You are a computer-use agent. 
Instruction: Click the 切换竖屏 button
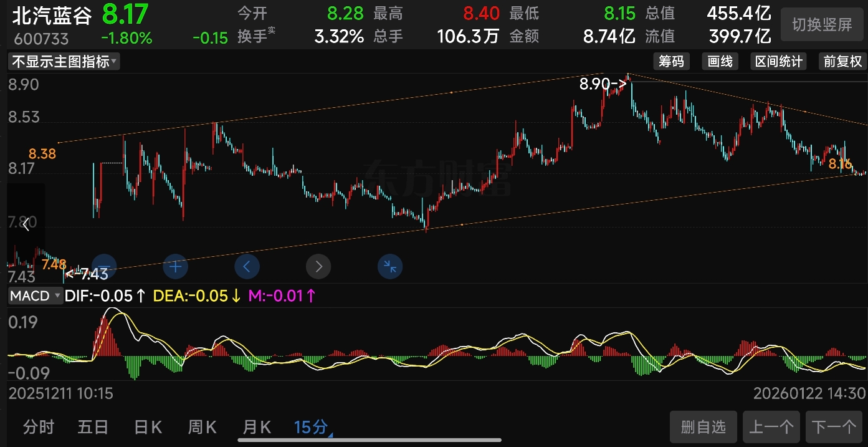tap(822, 24)
